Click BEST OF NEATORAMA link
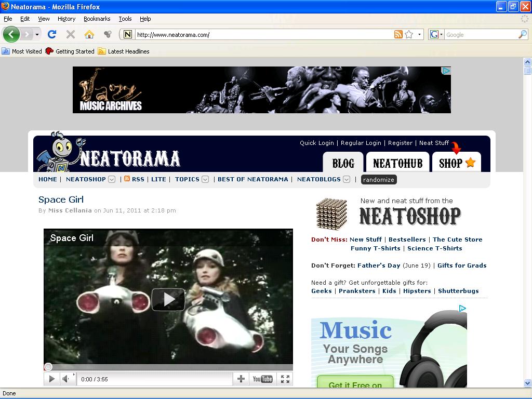This screenshot has height=399, width=532. [x=253, y=179]
